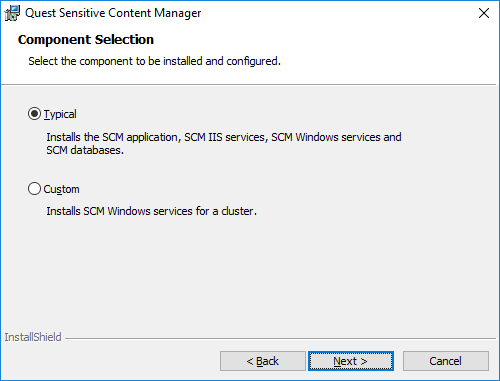Click the Custom cluster description text

tap(151, 211)
